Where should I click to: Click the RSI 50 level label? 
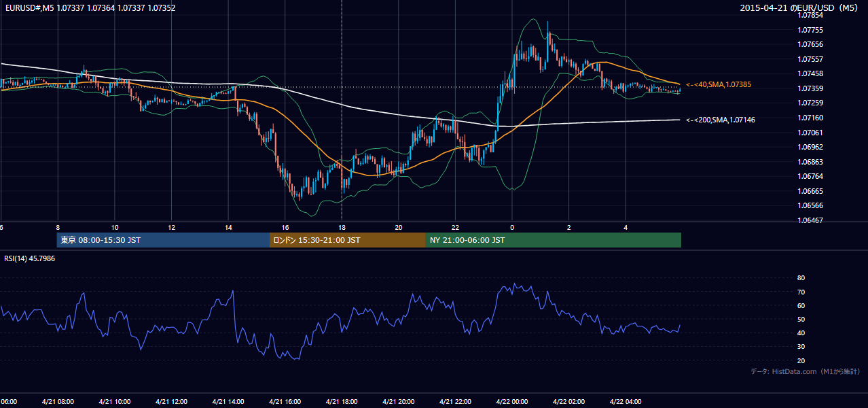tap(801, 319)
